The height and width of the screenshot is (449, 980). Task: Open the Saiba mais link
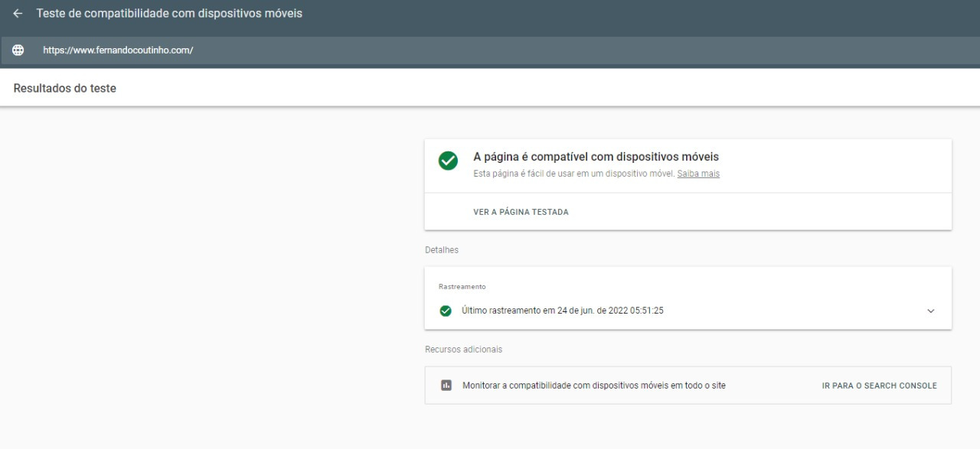(x=697, y=174)
